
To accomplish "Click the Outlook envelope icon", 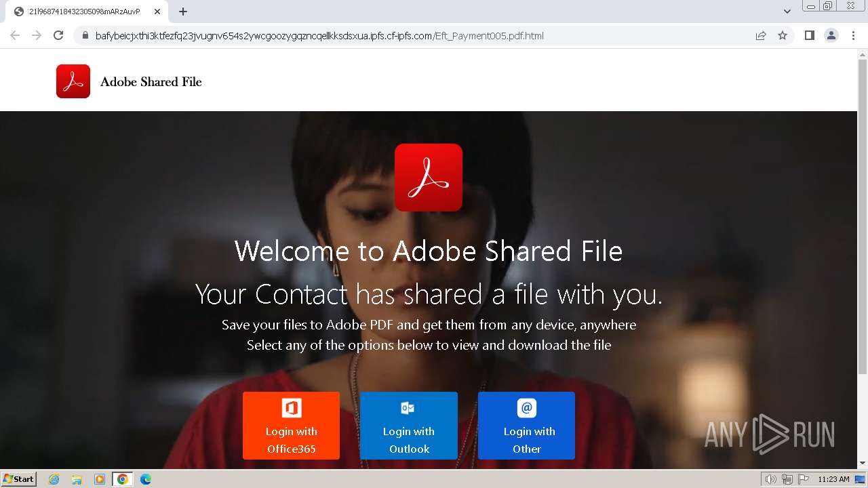I will pos(408,408).
